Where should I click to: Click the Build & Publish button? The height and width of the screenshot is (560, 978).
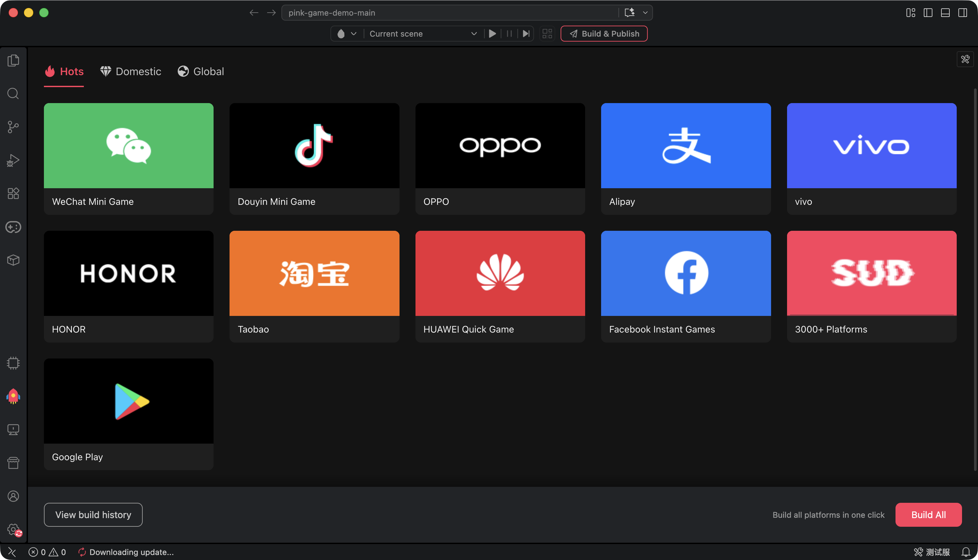coord(604,34)
